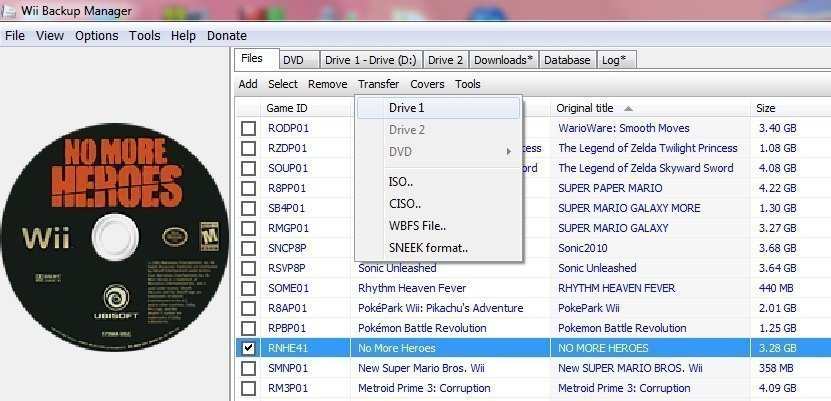Click the 4.22 GB size cell
The height and width of the screenshot is (401, 831).
pos(777,188)
